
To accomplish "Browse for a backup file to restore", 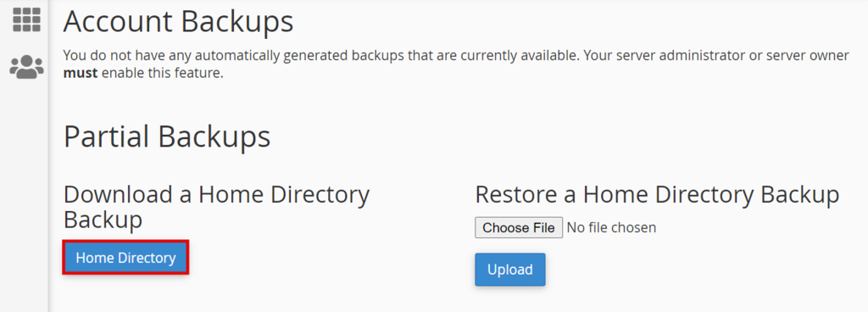I will (519, 227).
